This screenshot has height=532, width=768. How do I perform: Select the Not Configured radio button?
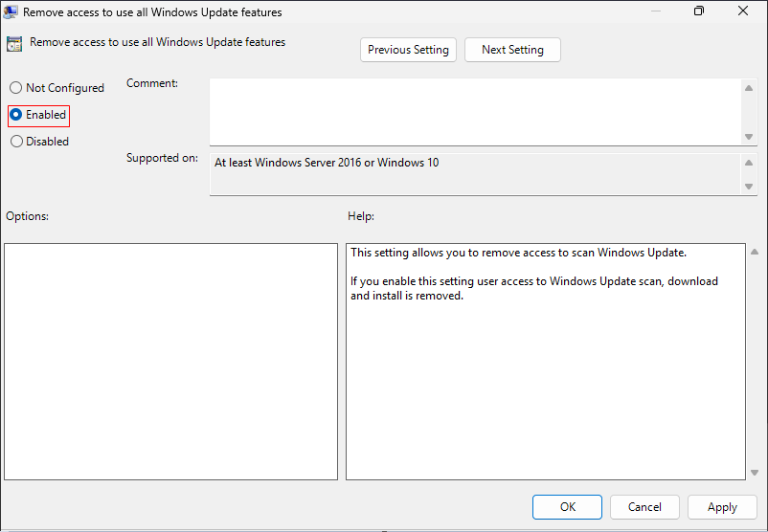tap(16, 88)
